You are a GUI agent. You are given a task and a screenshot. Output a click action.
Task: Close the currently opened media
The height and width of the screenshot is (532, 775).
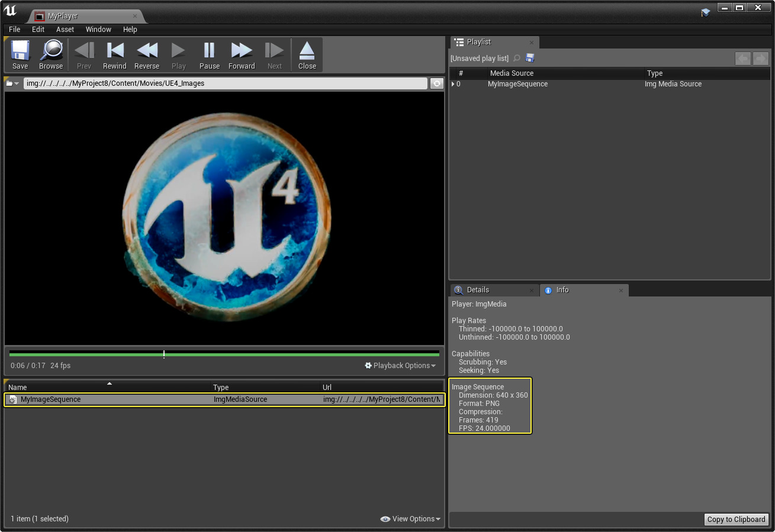point(307,54)
